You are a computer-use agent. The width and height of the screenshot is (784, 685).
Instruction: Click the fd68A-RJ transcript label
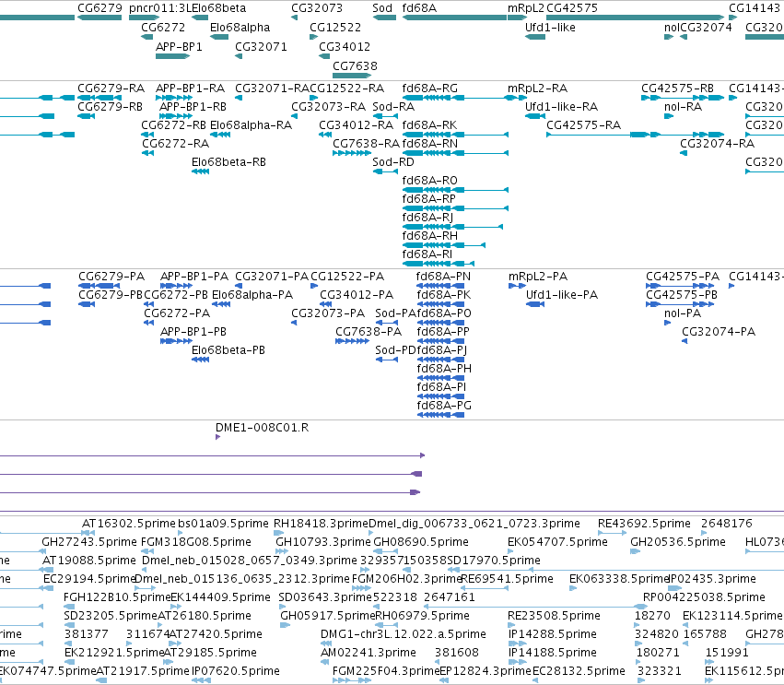tap(428, 218)
